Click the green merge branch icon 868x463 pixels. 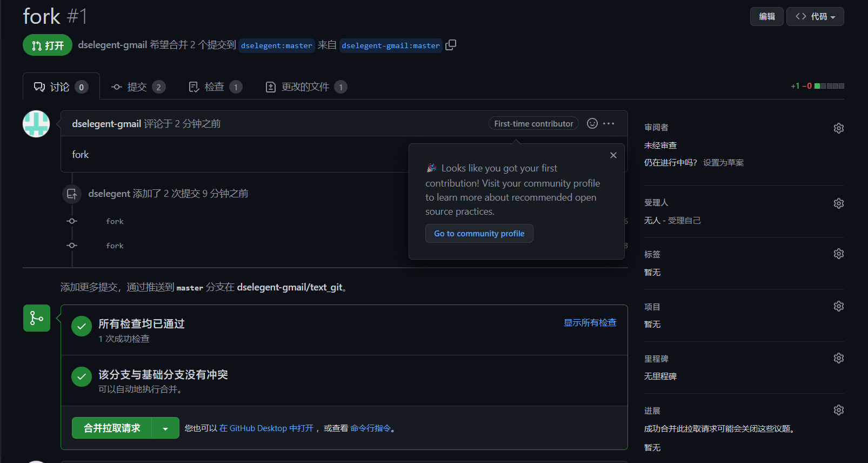(37, 318)
